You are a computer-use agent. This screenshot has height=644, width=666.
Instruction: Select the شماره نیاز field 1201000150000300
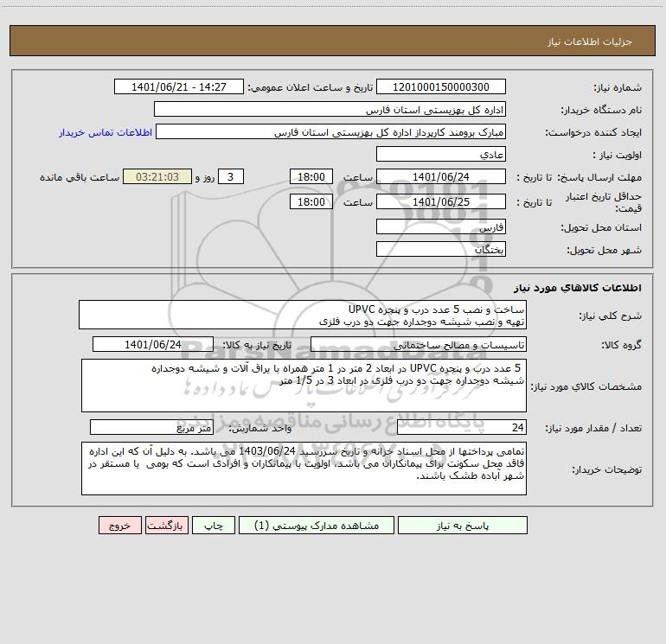point(441,86)
